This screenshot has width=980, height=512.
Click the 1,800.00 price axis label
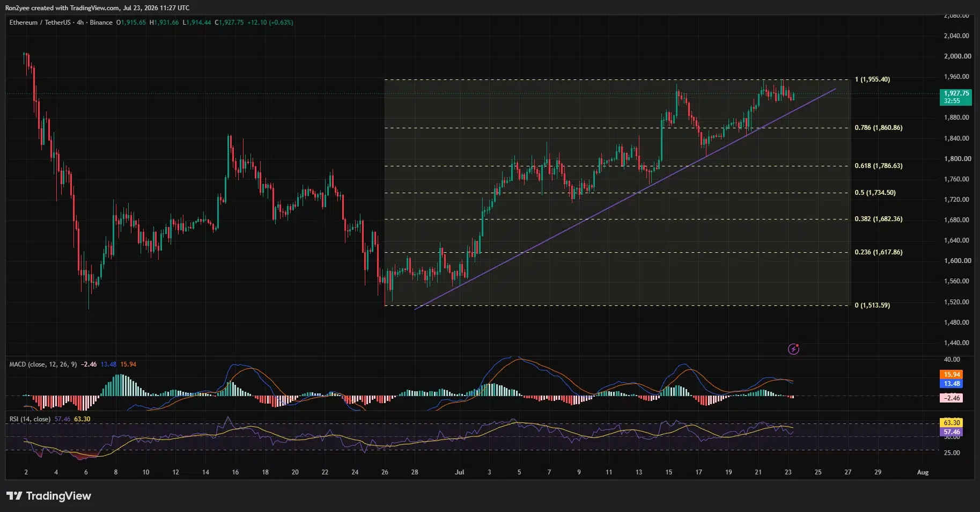pos(957,159)
